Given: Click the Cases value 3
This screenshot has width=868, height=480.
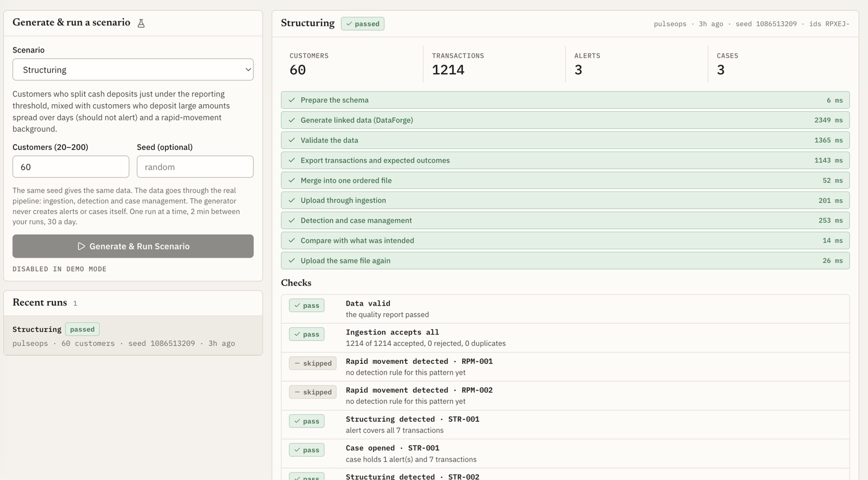Looking at the screenshot, I should click(x=720, y=70).
